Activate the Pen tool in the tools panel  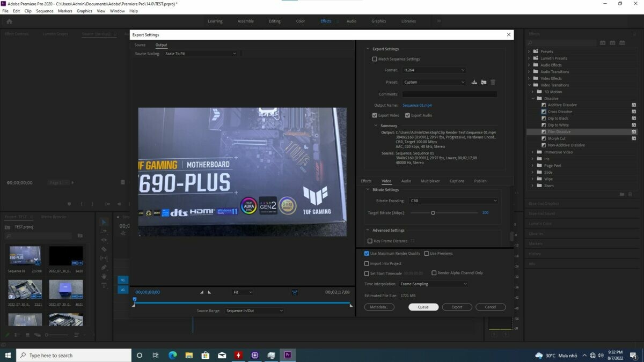[x=104, y=267]
